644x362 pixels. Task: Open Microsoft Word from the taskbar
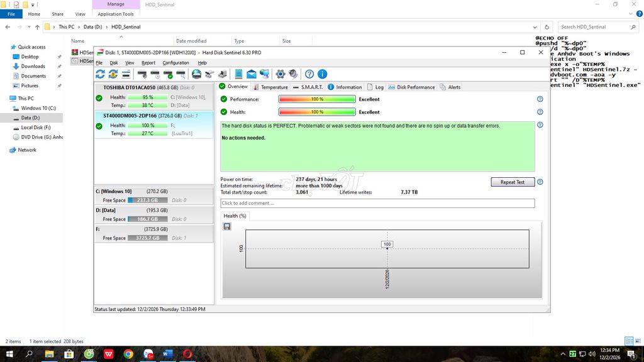coord(167,354)
